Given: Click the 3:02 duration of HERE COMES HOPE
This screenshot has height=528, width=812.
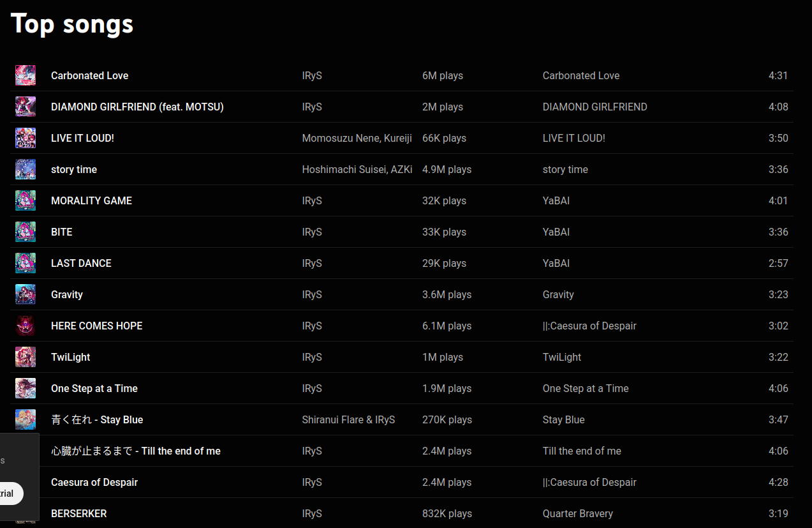Looking at the screenshot, I should [778, 326].
